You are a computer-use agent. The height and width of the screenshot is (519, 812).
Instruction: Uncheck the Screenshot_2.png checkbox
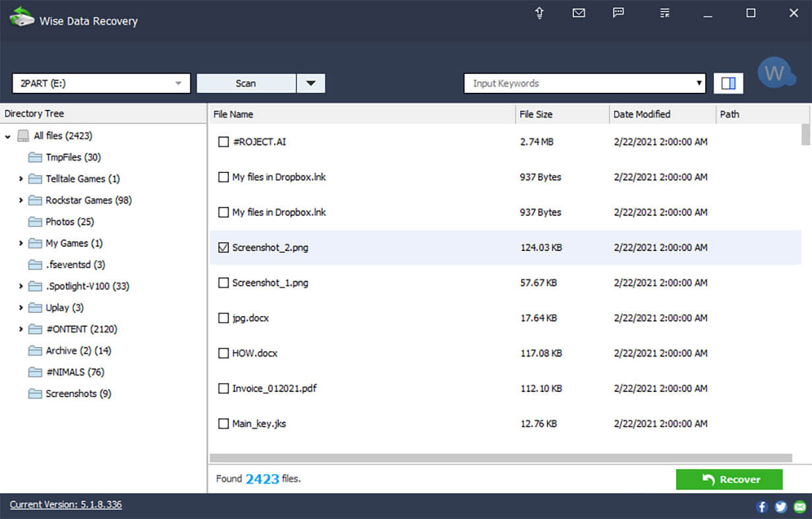pos(223,248)
